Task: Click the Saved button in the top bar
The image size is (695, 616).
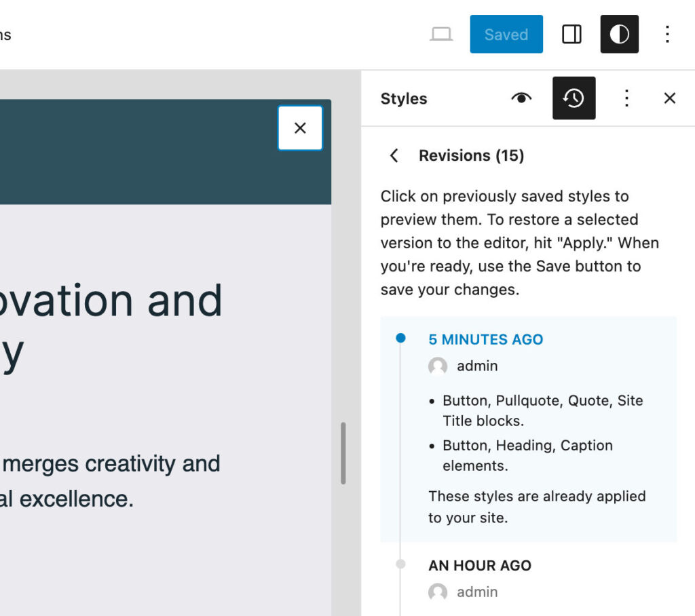Action: pyautogui.click(x=506, y=34)
